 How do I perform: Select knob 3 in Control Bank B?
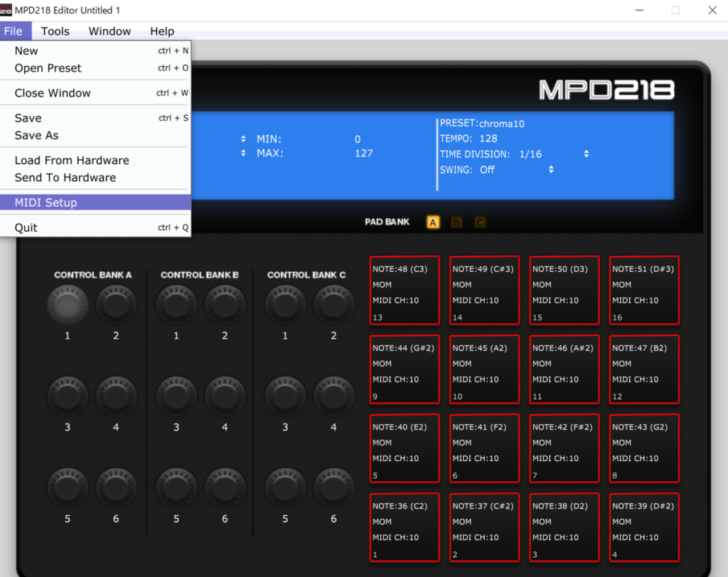[176, 397]
